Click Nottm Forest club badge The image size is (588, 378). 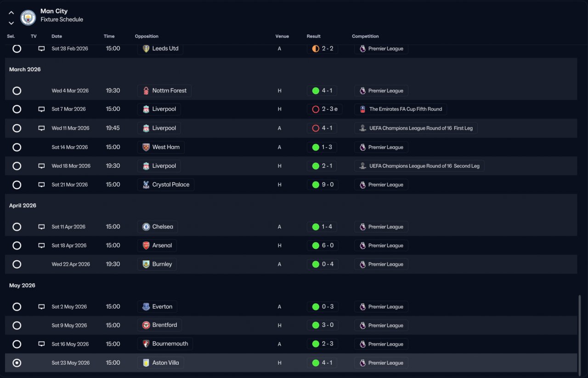(146, 91)
